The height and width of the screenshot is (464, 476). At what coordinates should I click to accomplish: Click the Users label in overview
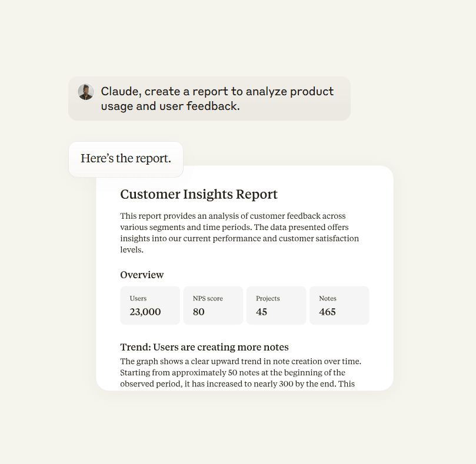tap(138, 298)
